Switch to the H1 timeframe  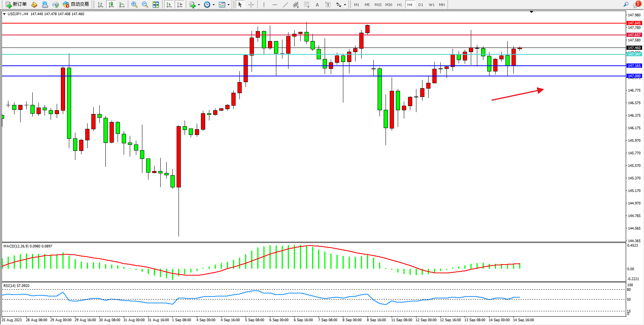(x=399, y=5)
